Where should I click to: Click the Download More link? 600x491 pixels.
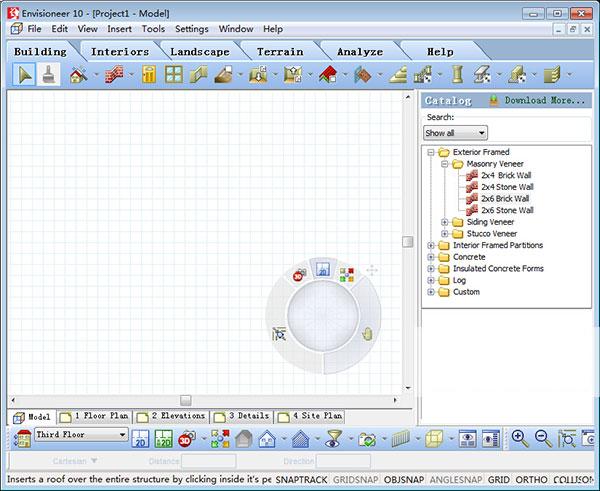pos(544,100)
